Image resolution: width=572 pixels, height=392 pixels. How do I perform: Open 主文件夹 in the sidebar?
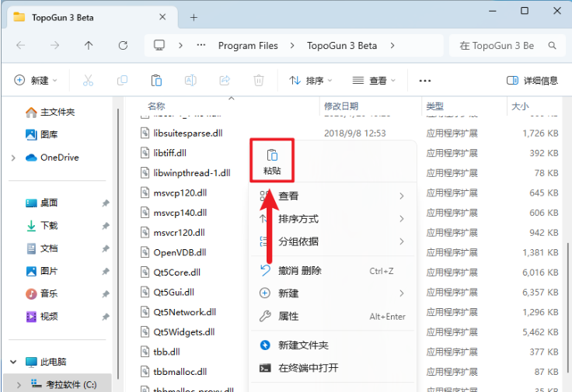[51, 113]
